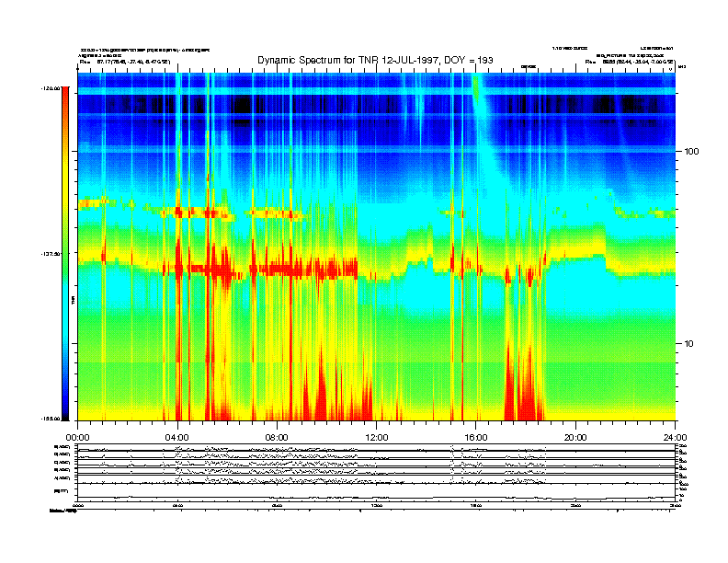This screenshot has width=728, height=563.
Task: Click the 24:00 time axis label
Action: [675, 438]
